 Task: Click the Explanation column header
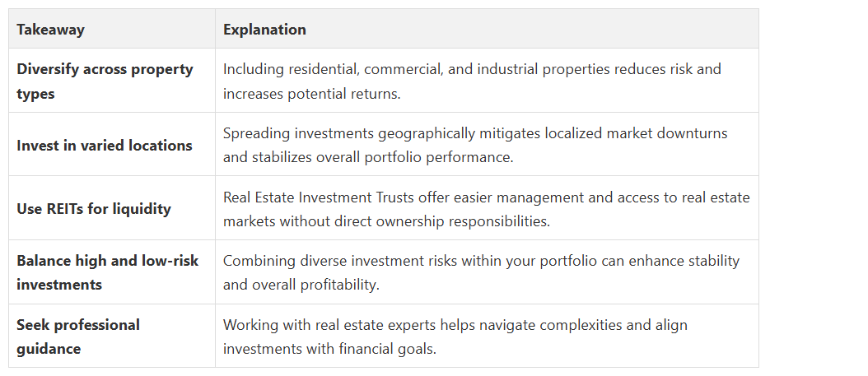(x=487, y=29)
